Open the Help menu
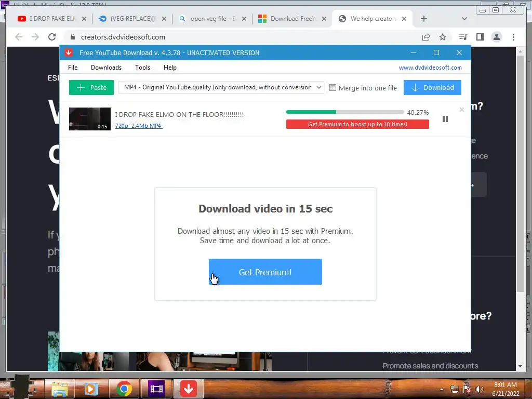532x399 pixels. coord(170,68)
